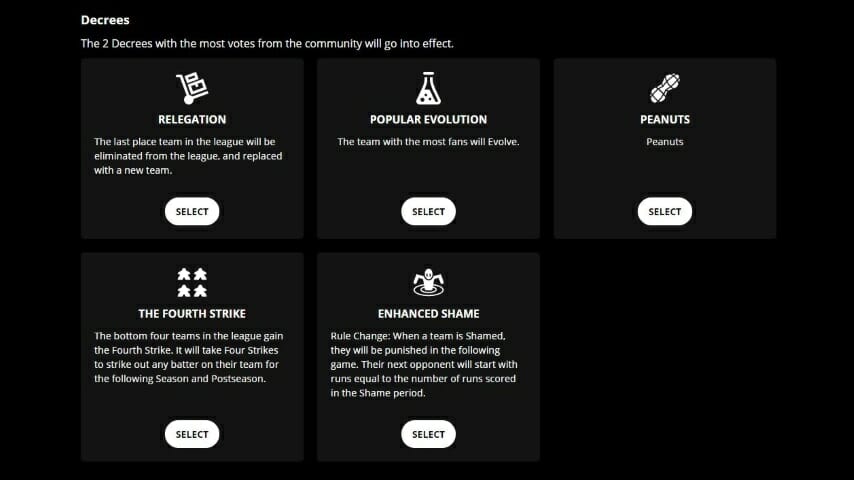Click the Enhanced Shame heading
The width and height of the screenshot is (854, 480).
click(x=428, y=314)
